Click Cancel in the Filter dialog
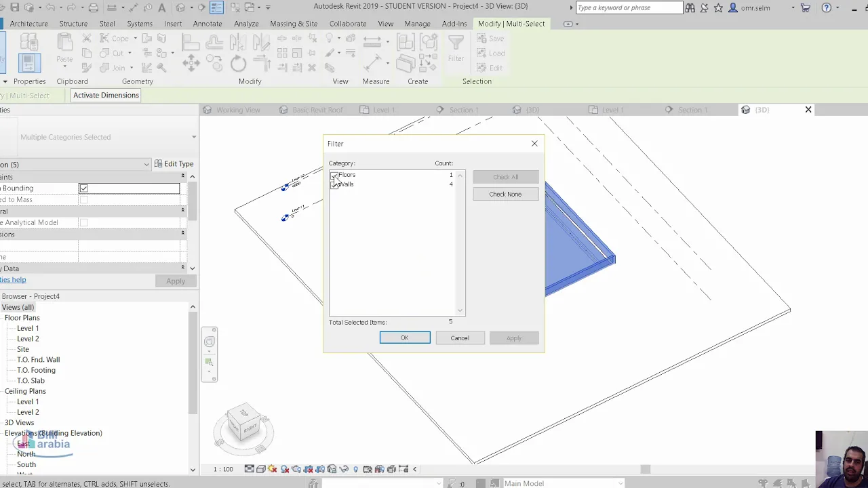 click(x=460, y=338)
